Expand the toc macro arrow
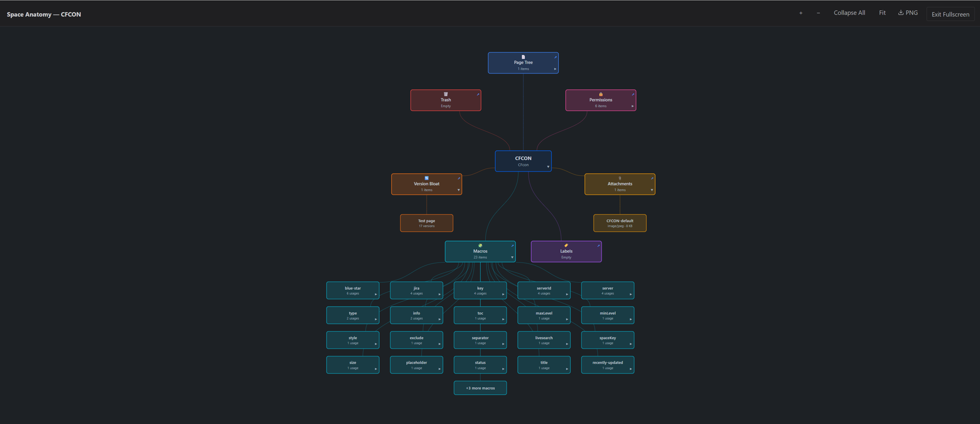This screenshot has width=980, height=424. pyautogui.click(x=503, y=319)
